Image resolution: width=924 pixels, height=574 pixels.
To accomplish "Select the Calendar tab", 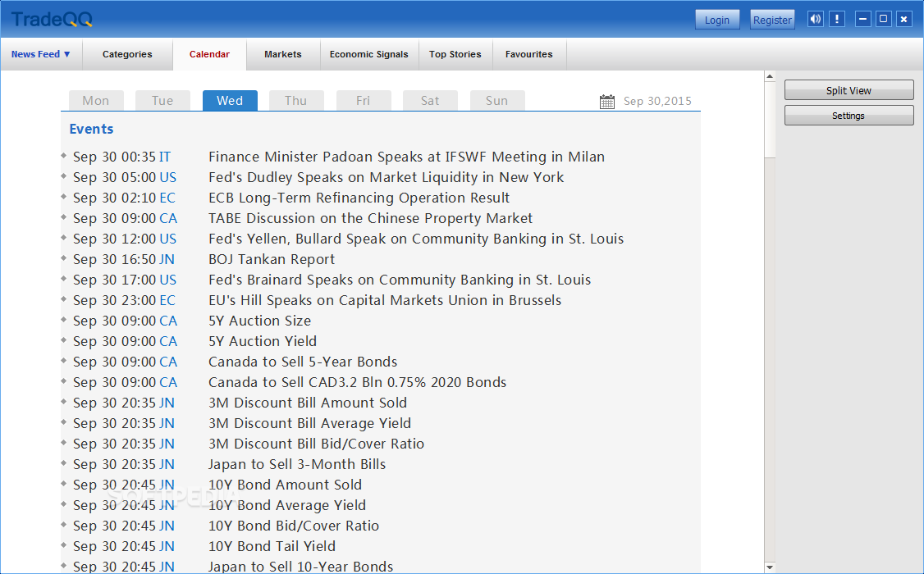I will (209, 54).
